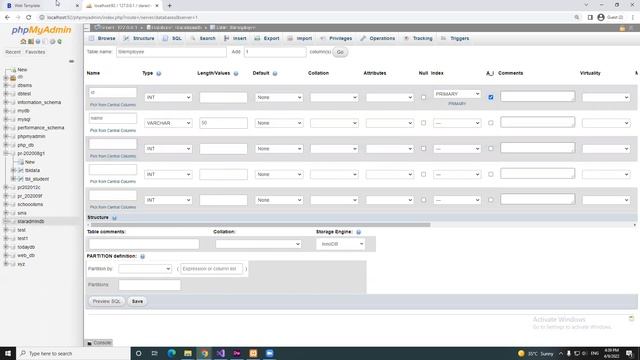Open the Operations tab
The width and height of the screenshot is (640, 360).
[x=378, y=38]
